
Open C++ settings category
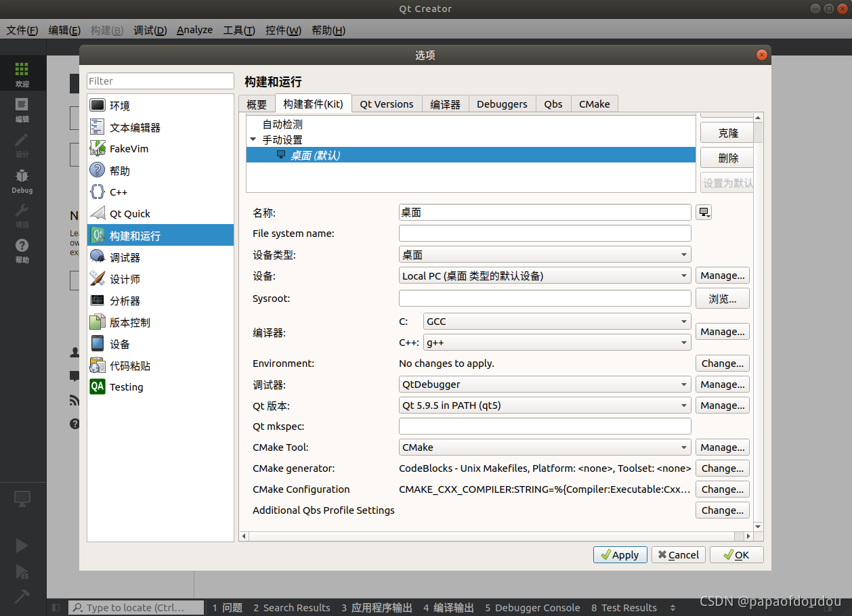161,192
